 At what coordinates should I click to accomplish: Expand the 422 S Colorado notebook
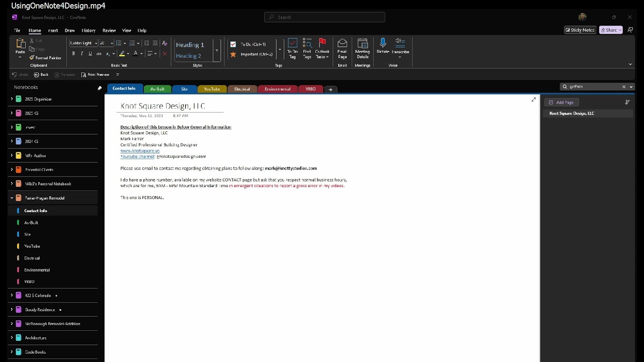pyautogui.click(x=12, y=296)
